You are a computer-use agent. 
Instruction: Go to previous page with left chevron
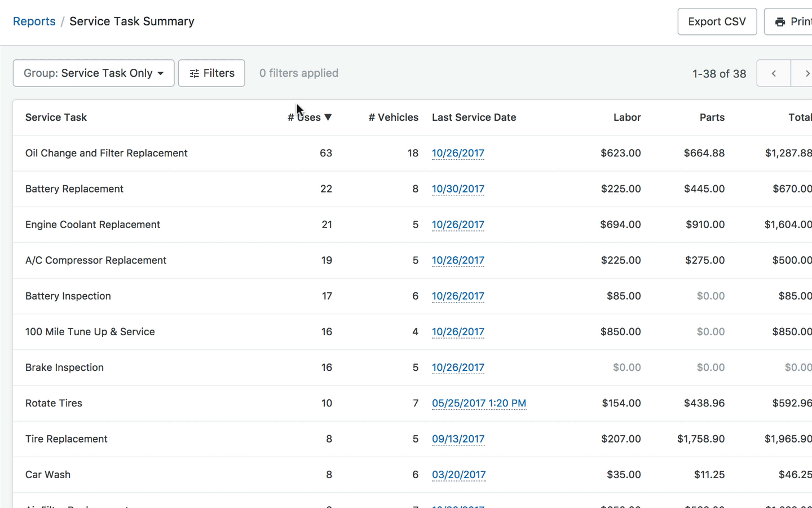(774, 73)
